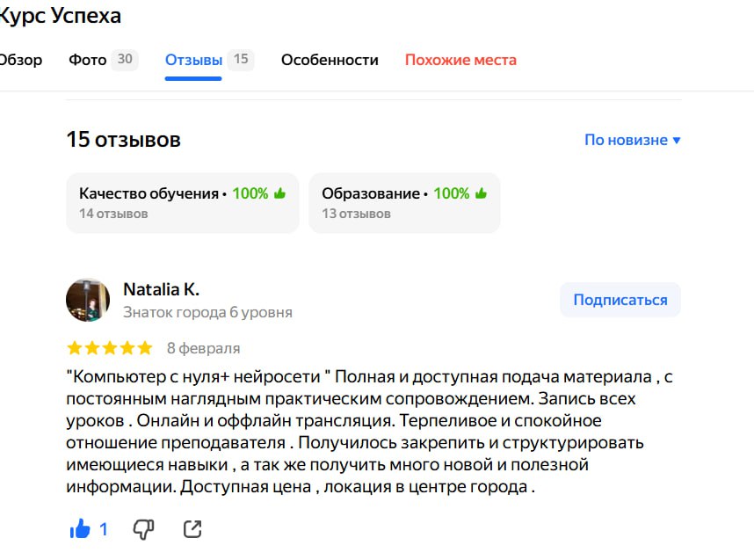
Task: Dislike the review using the thumbs-down icon
Action: 141,528
